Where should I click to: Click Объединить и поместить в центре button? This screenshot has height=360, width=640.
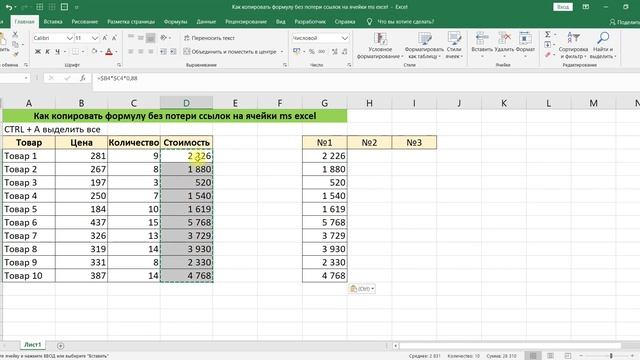tap(230, 52)
